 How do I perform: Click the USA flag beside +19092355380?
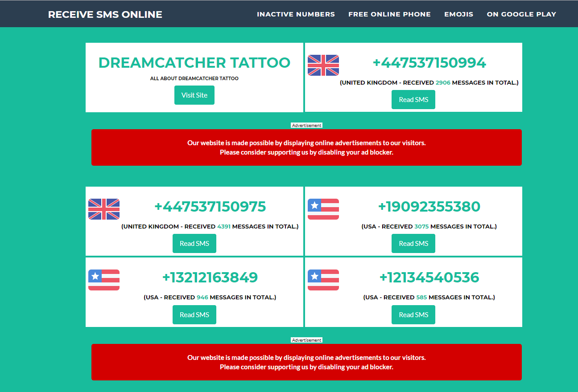[323, 209]
